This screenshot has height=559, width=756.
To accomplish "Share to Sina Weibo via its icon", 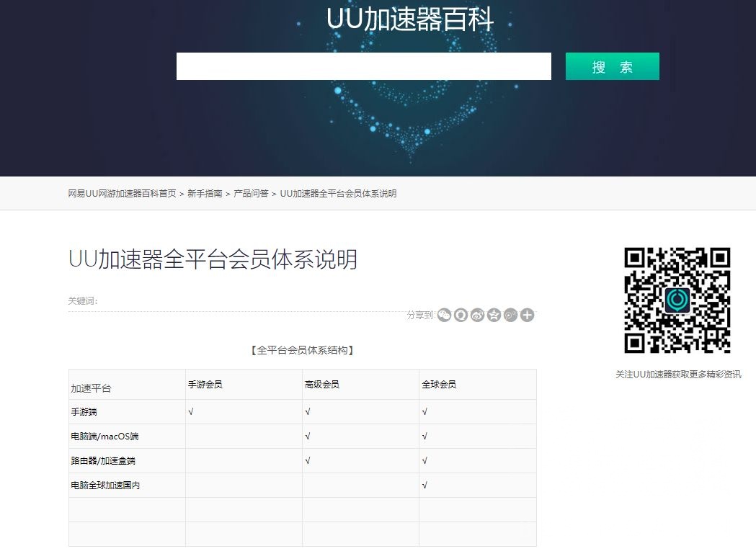I will [477, 315].
